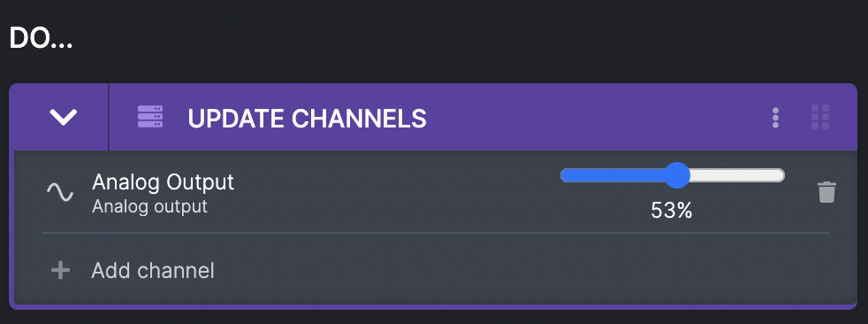Click the 53% value label
Viewport: 868px width, 324px height.
tap(672, 211)
